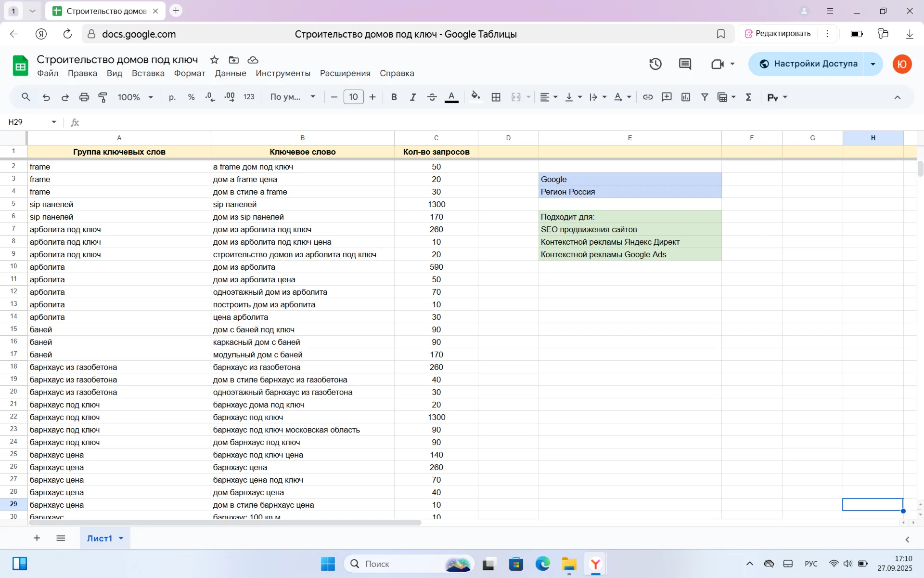Open version history clock icon
The image size is (924, 578).
click(655, 64)
